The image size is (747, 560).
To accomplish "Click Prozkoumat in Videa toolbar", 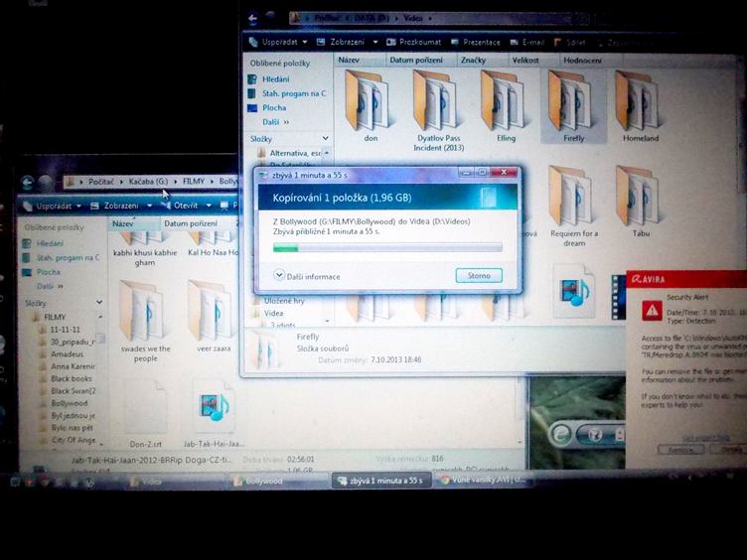I will coord(413,42).
